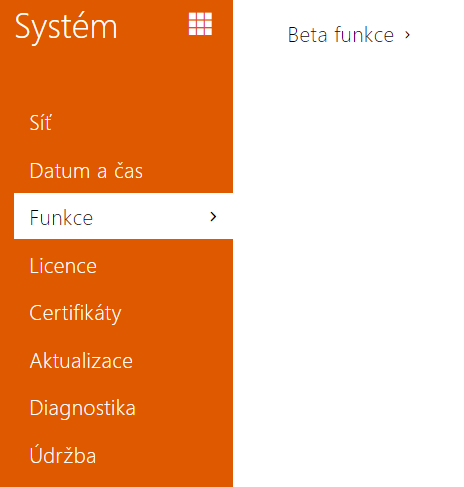Return to the tile overview via the grid icon
This screenshot has height=487, width=464.
(x=200, y=24)
